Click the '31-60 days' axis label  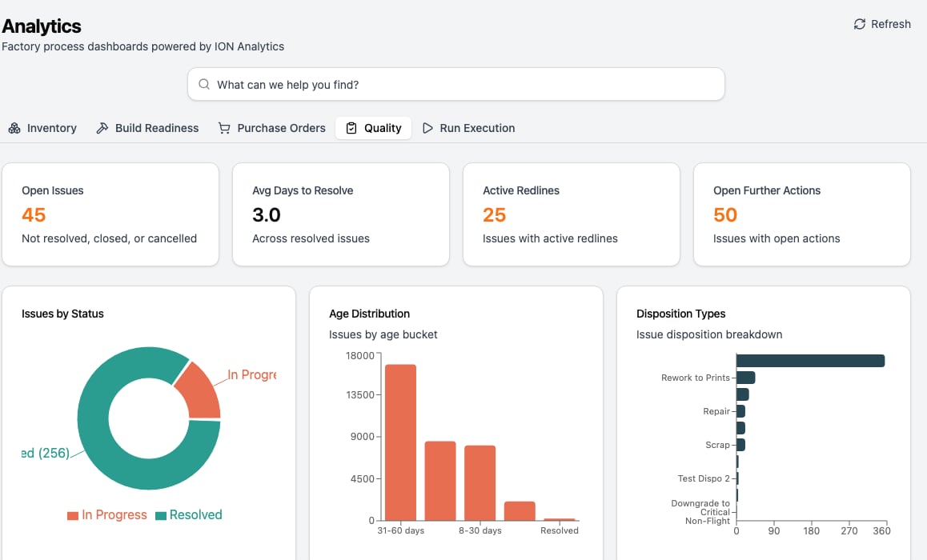coord(401,530)
